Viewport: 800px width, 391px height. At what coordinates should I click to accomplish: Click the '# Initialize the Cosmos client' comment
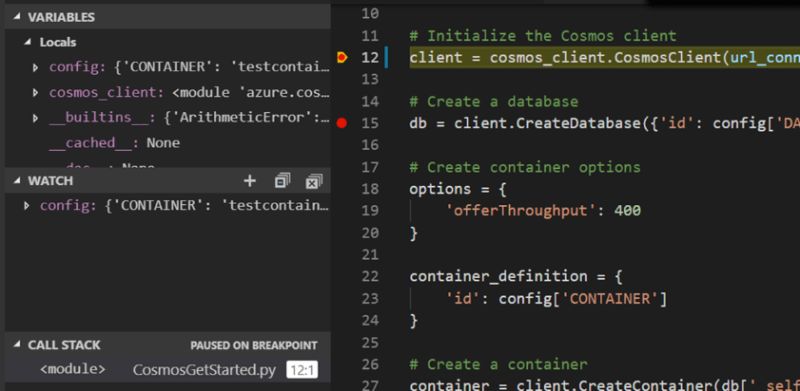click(x=543, y=36)
